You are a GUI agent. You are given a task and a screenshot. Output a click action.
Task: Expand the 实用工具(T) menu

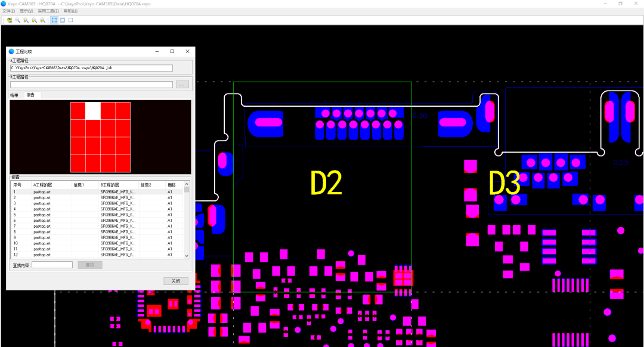coord(48,11)
